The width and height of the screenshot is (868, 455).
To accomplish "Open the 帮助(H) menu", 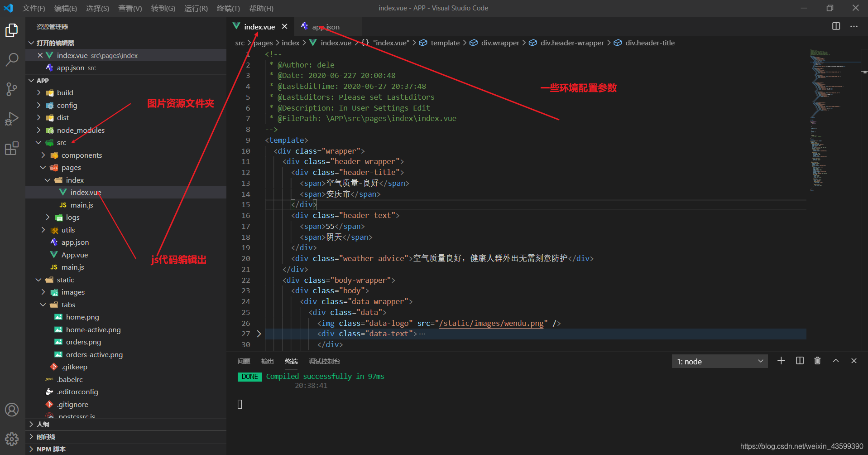I will pyautogui.click(x=261, y=8).
